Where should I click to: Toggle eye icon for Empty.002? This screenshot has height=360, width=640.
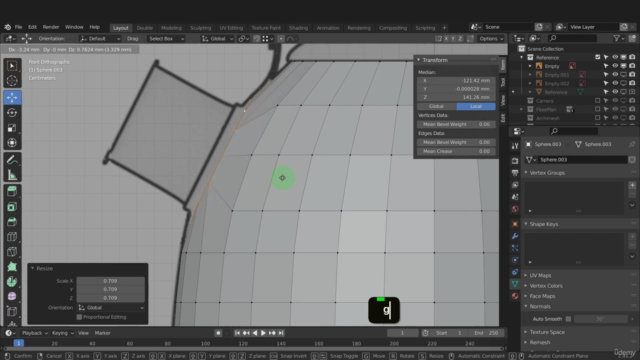click(615, 83)
